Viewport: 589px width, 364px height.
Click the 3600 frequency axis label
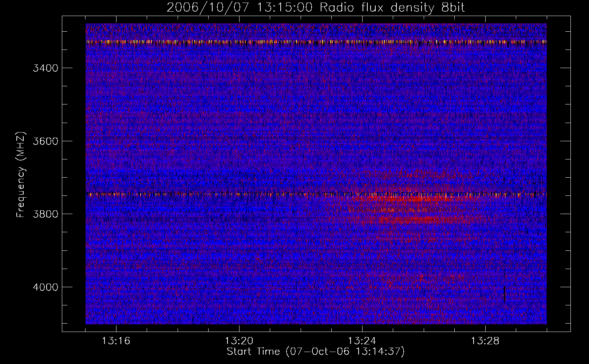(x=46, y=141)
